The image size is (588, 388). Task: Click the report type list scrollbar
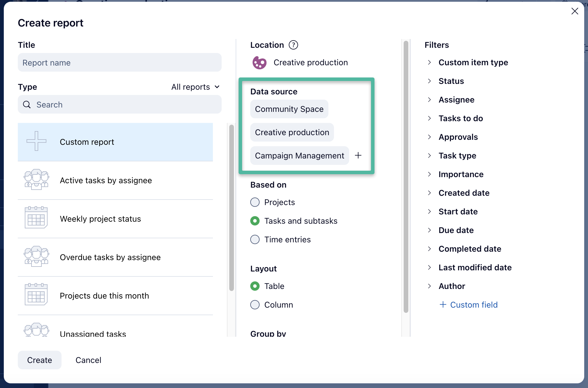[232, 207]
